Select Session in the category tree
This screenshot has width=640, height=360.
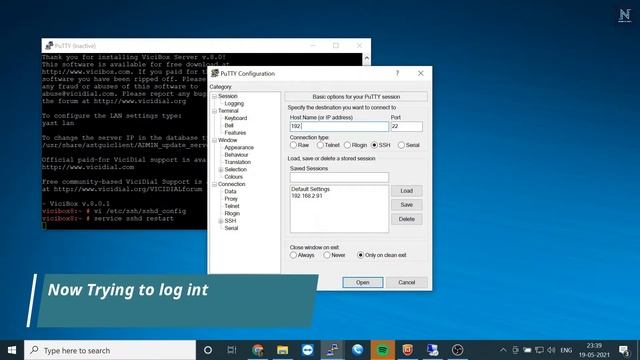click(227, 96)
